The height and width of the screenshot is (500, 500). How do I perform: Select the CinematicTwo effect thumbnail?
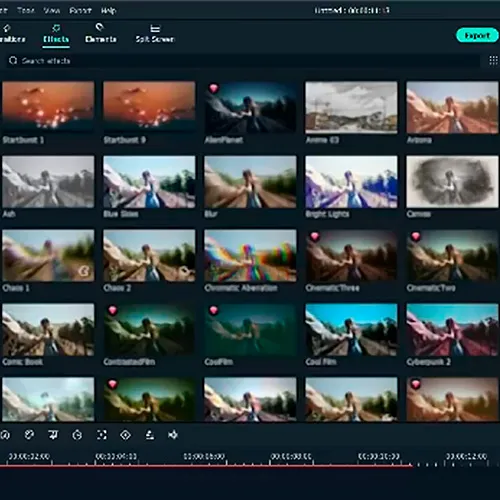coord(452,255)
